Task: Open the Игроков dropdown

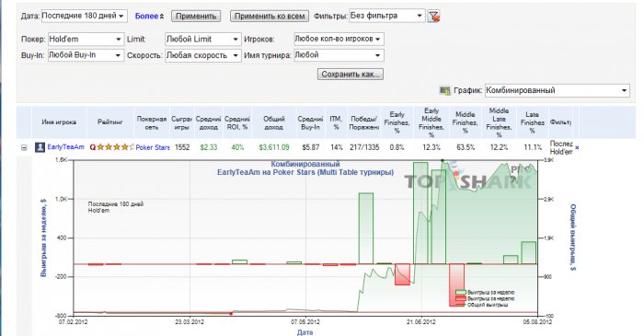Action: click(x=339, y=39)
